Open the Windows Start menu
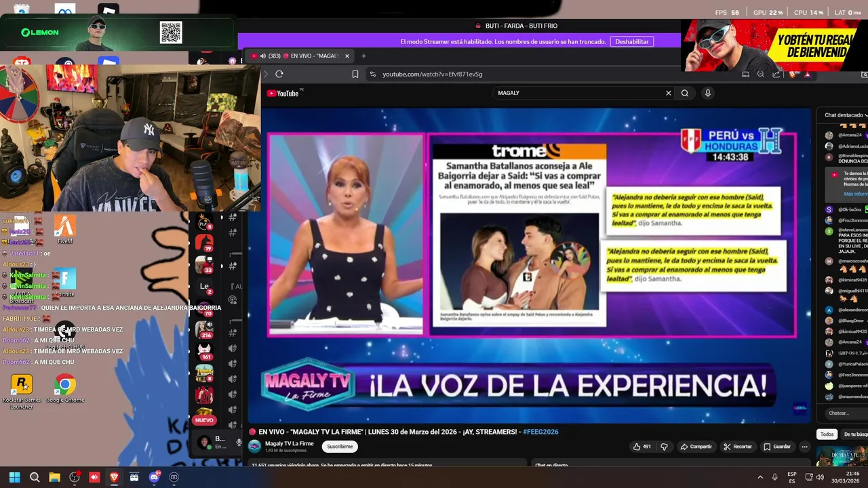 (15, 477)
